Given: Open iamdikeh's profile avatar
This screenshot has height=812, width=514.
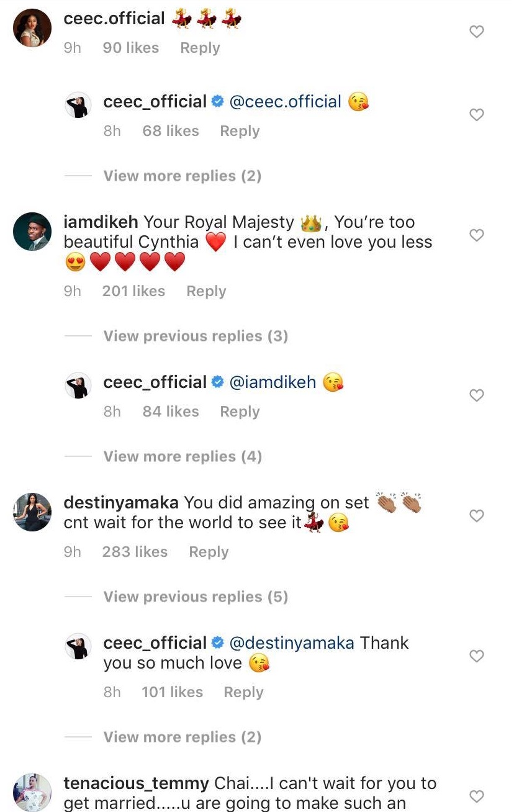Looking at the screenshot, I should tap(32, 232).
